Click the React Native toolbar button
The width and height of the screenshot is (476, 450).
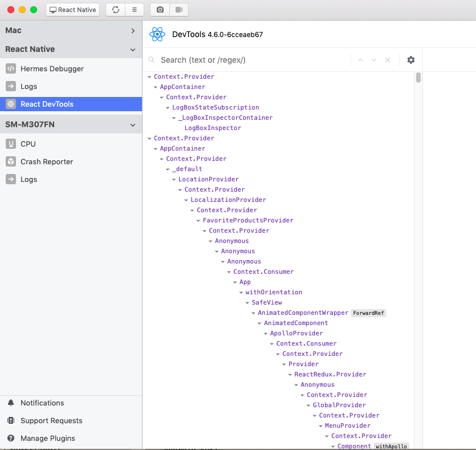72,9
